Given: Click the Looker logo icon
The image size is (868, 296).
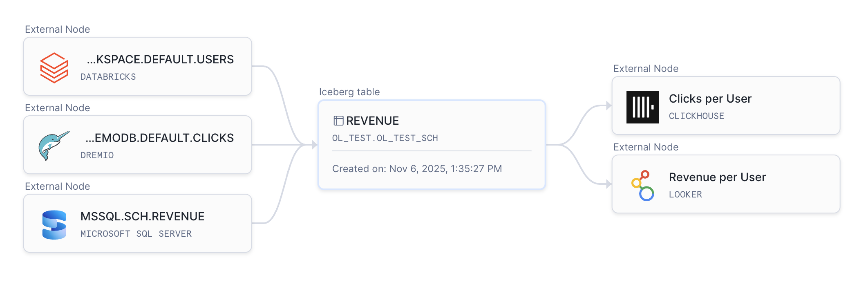Looking at the screenshot, I should click(643, 185).
